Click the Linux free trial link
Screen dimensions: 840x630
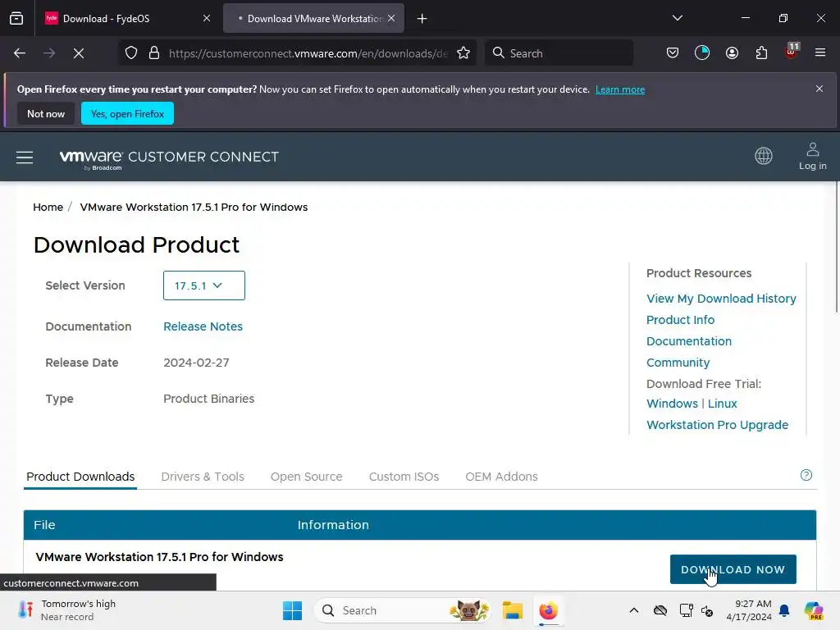(x=722, y=404)
